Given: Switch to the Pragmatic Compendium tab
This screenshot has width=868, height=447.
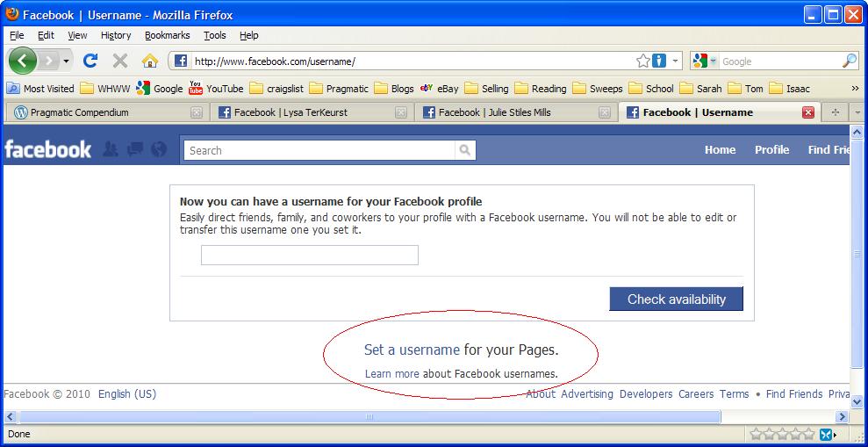Looking at the screenshot, I should (x=79, y=112).
